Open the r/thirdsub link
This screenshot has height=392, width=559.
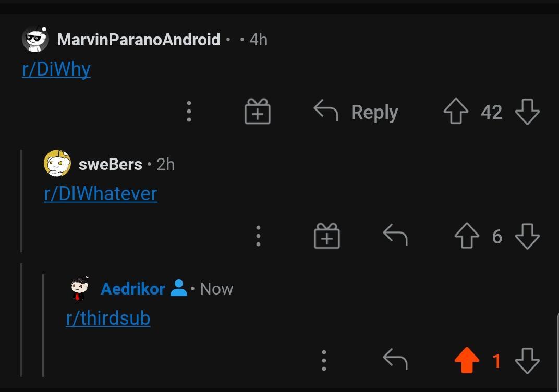point(108,318)
